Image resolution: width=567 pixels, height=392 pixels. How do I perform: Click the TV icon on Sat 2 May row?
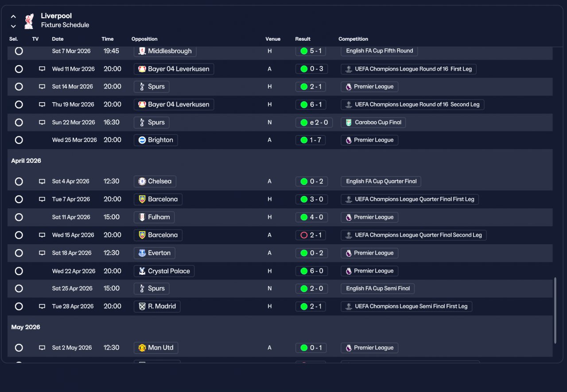point(42,348)
